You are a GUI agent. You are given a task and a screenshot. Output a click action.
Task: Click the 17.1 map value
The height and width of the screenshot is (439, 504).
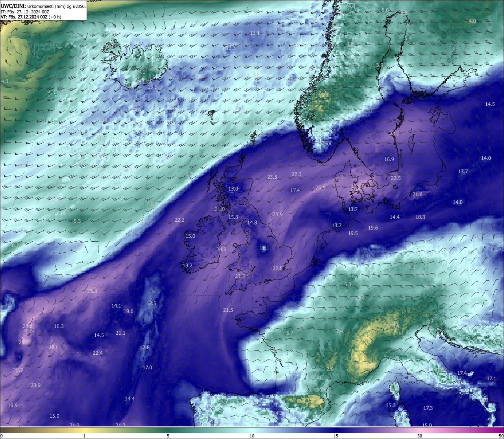tap(491, 378)
